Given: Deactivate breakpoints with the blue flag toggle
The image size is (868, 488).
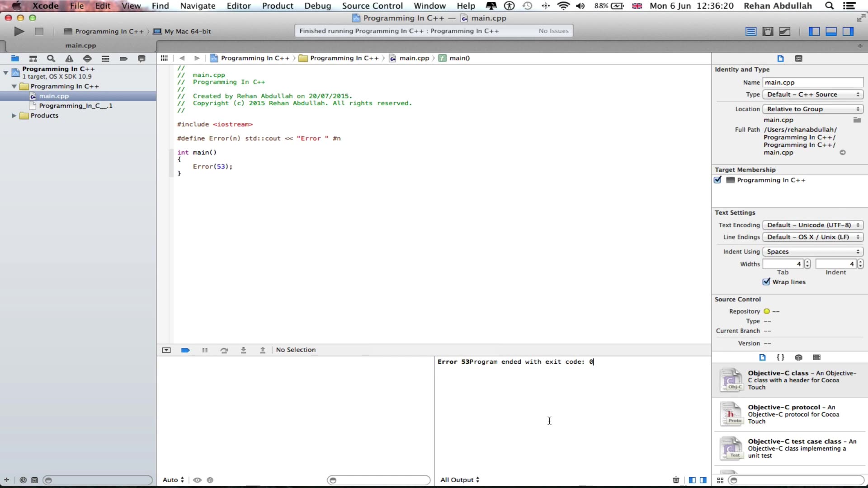Looking at the screenshot, I should [185, 350].
